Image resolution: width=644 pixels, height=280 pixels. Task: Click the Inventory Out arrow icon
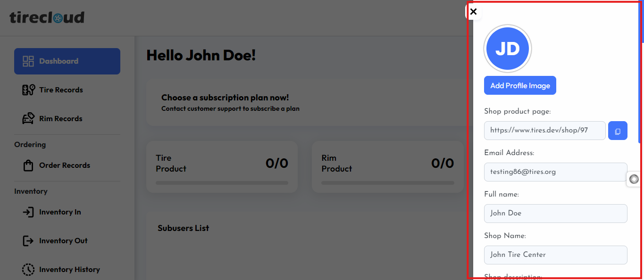28,241
